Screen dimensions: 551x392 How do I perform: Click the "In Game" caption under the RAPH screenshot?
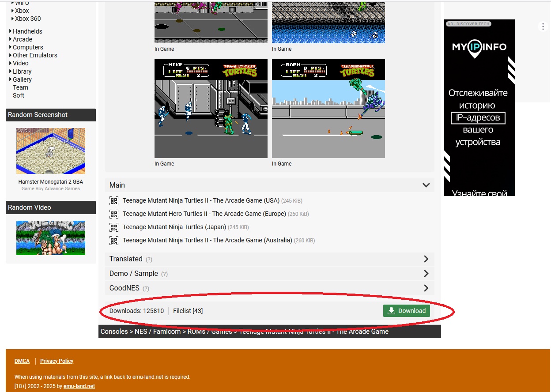(x=282, y=164)
